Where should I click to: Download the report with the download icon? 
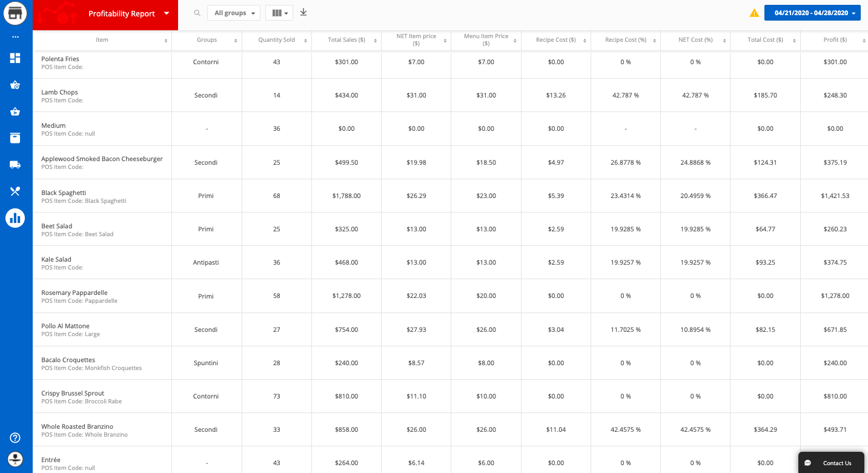point(303,12)
